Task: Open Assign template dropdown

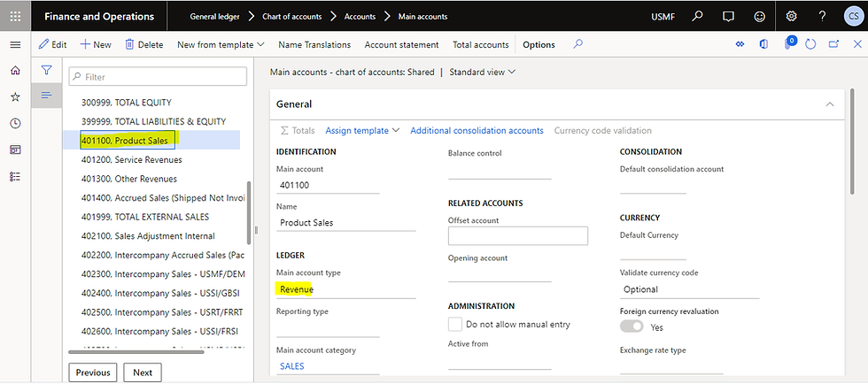Action: point(362,131)
